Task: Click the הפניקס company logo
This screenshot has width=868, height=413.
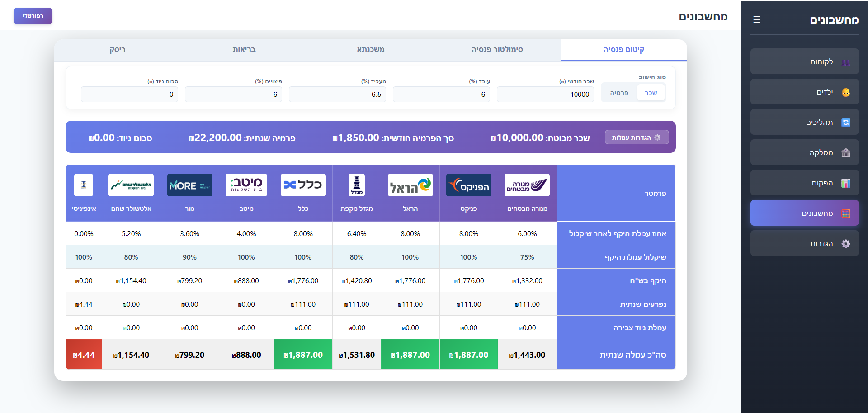Action: click(x=469, y=185)
